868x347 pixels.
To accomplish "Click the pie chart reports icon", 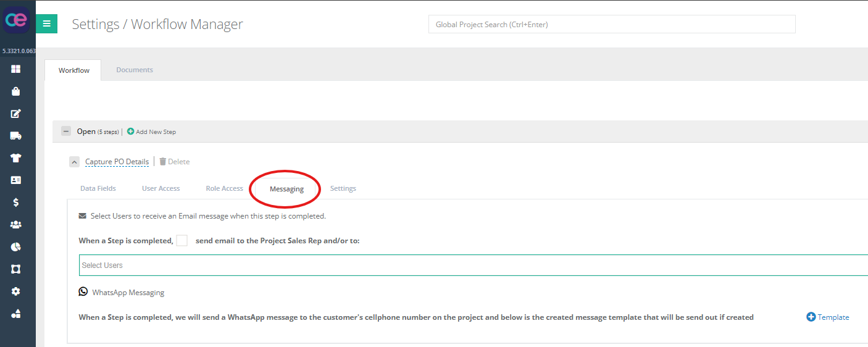I will pos(16,247).
